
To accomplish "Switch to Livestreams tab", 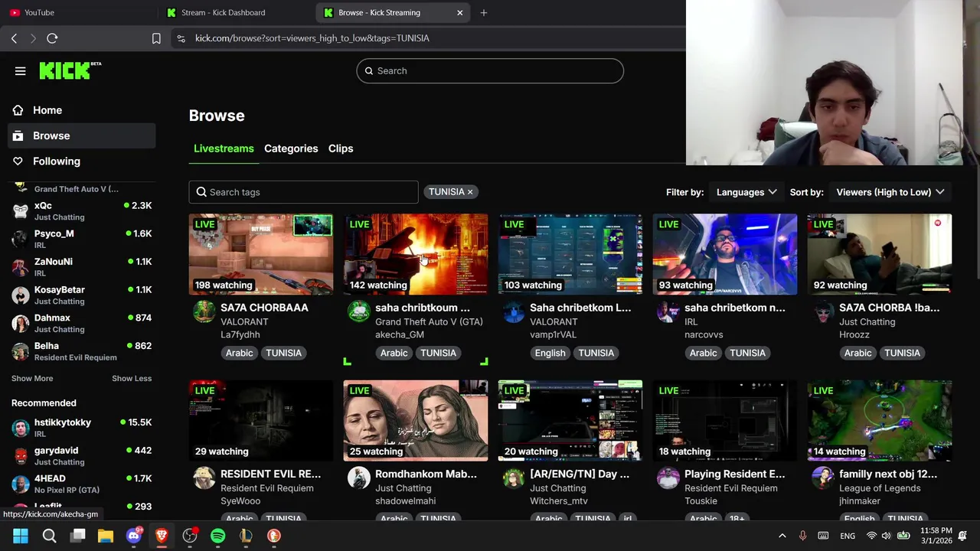I will pos(224,148).
